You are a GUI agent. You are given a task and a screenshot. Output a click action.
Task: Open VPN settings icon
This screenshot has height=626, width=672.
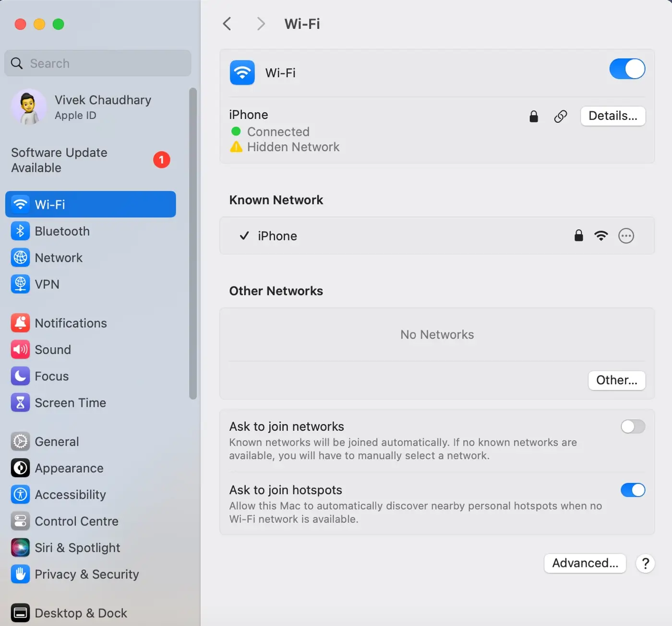coord(20,284)
